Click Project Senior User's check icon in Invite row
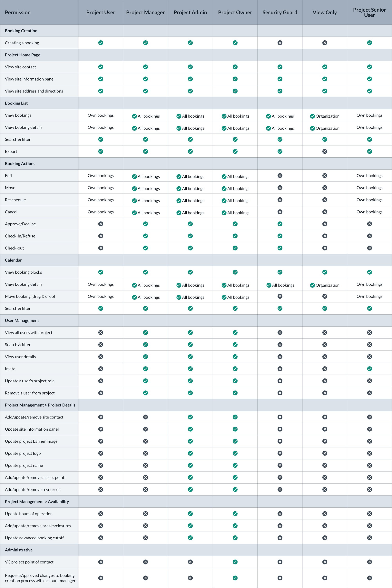Viewport: 392px width, 588px height. coord(369,368)
